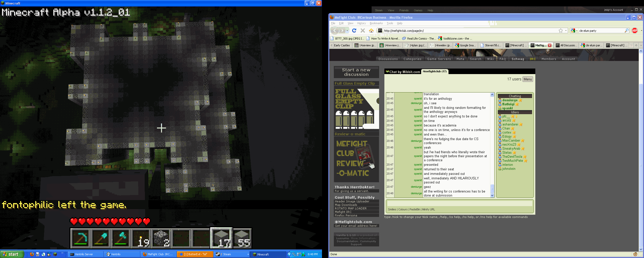This screenshot has height=258, width=644.
Task: Open the Bookmarks menu in Firefox
Action: point(376,23)
